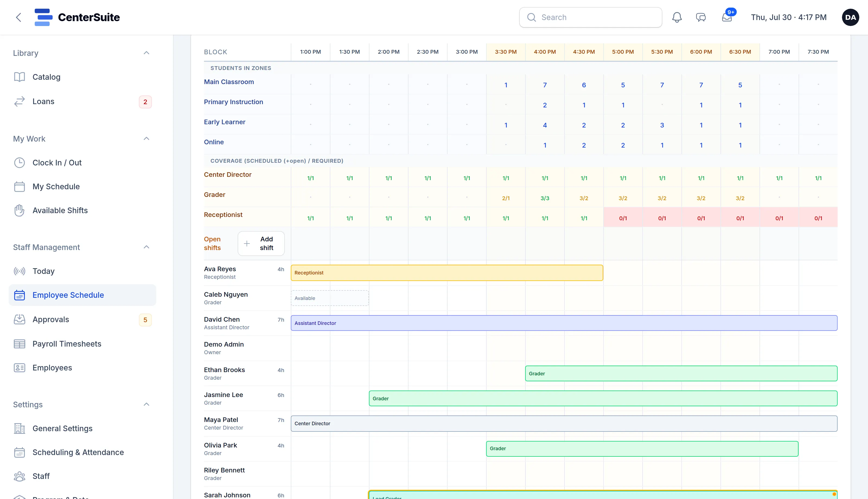Image resolution: width=868 pixels, height=499 pixels.
Task: Click the Online zone link
Action: click(x=214, y=142)
